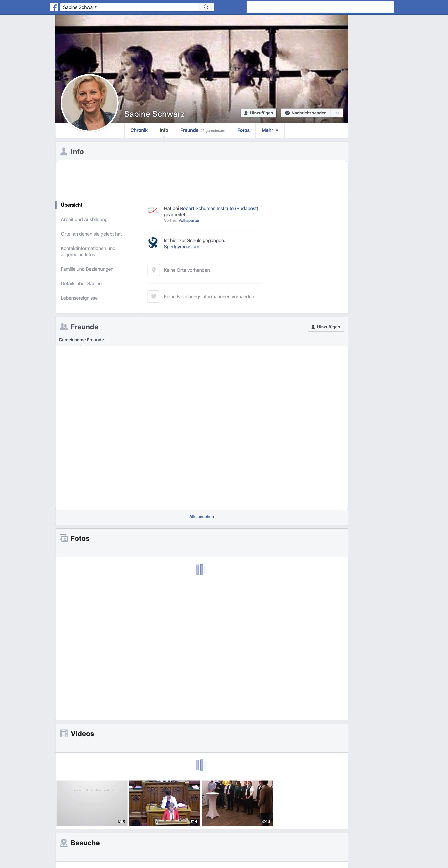Click the Besuche section map pin icon
This screenshot has width=448, height=868.
coord(64,843)
